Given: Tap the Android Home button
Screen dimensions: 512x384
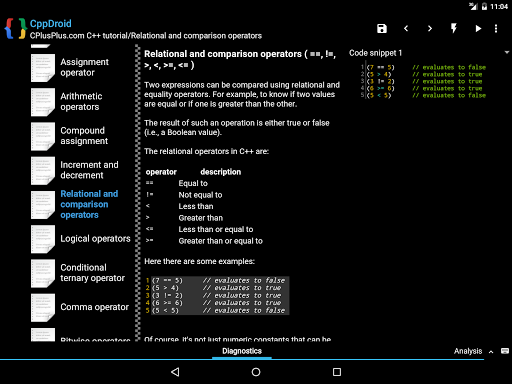Looking at the screenshot, I should point(256,372).
